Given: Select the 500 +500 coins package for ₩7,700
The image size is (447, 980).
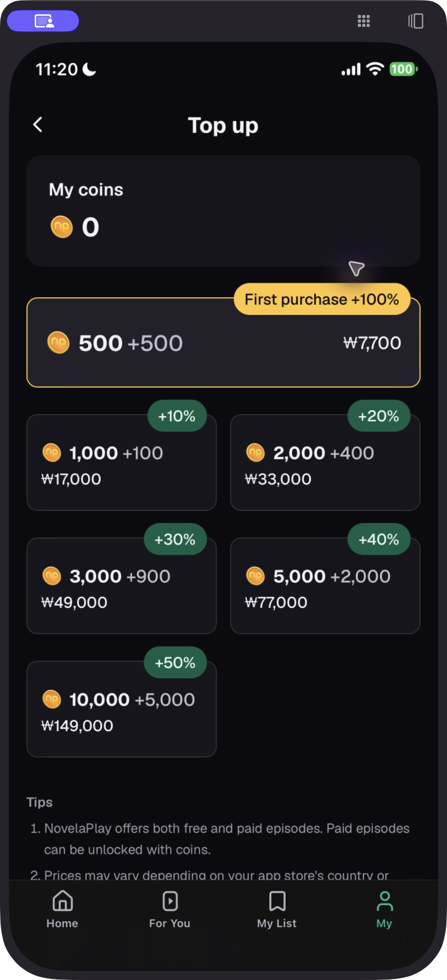Looking at the screenshot, I should pos(223,342).
